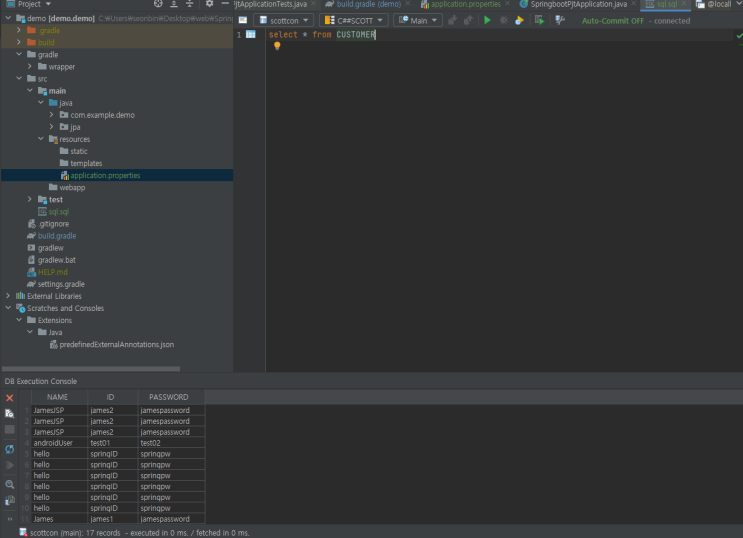Open the Main session dropdown
This screenshot has height=538, width=743.
pyautogui.click(x=417, y=20)
